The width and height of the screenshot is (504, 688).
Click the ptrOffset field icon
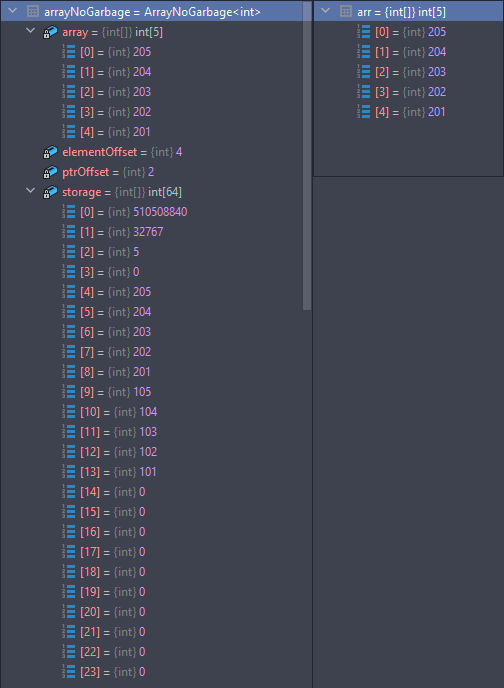point(50,172)
